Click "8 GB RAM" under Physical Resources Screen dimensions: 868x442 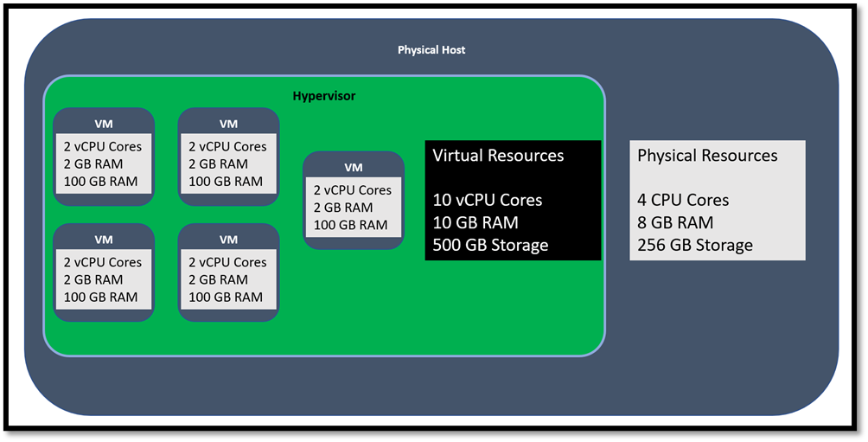click(675, 222)
